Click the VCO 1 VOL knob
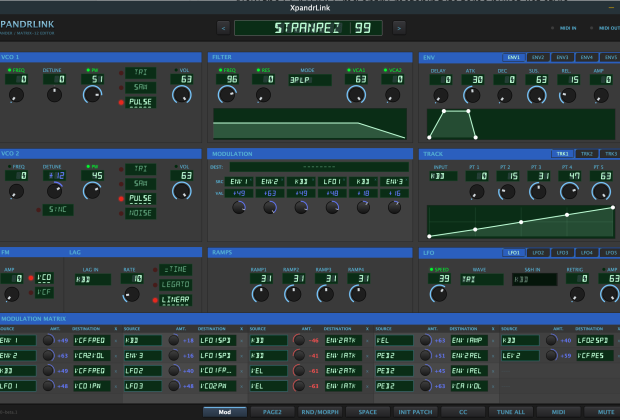 point(182,95)
